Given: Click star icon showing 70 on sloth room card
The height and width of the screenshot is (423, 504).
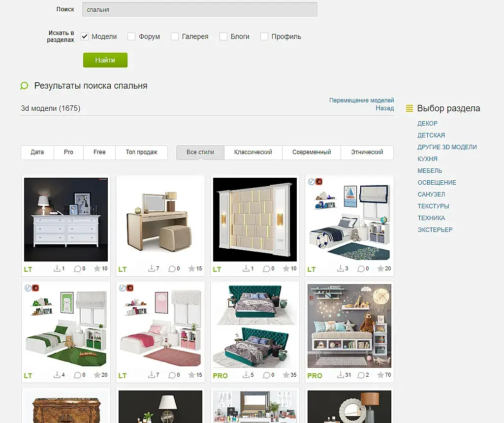Looking at the screenshot, I should (x=380, y=375).
